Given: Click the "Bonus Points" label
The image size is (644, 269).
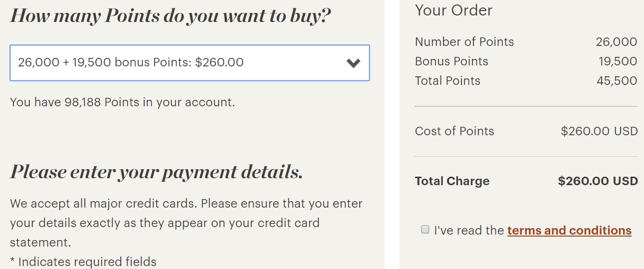Looking at the screenshot, I should tap(451, 61).
